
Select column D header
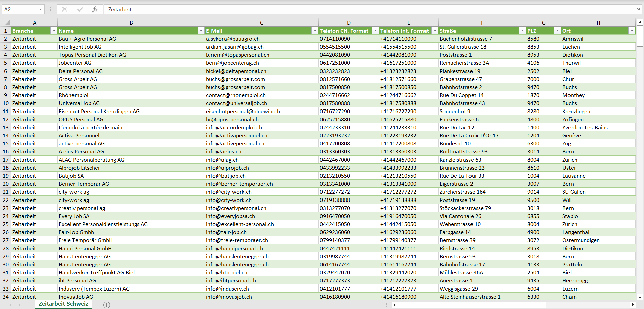pyautogui.click(x=349, y=23)
